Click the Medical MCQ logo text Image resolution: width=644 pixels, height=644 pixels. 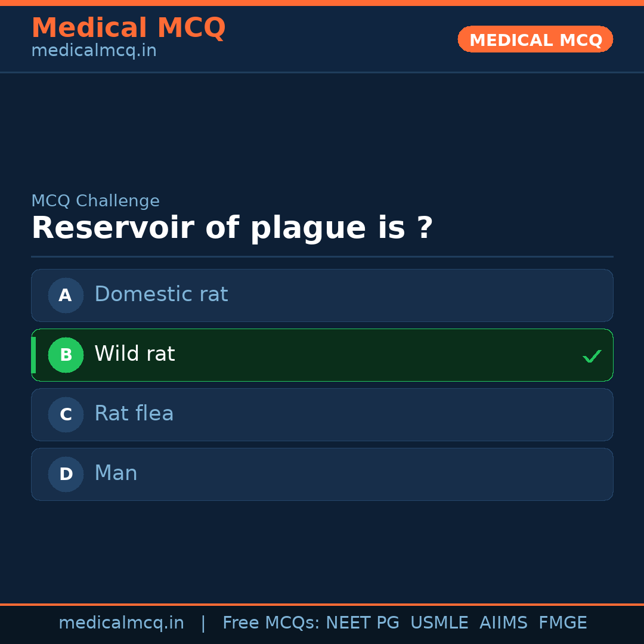tap(129, 28)
